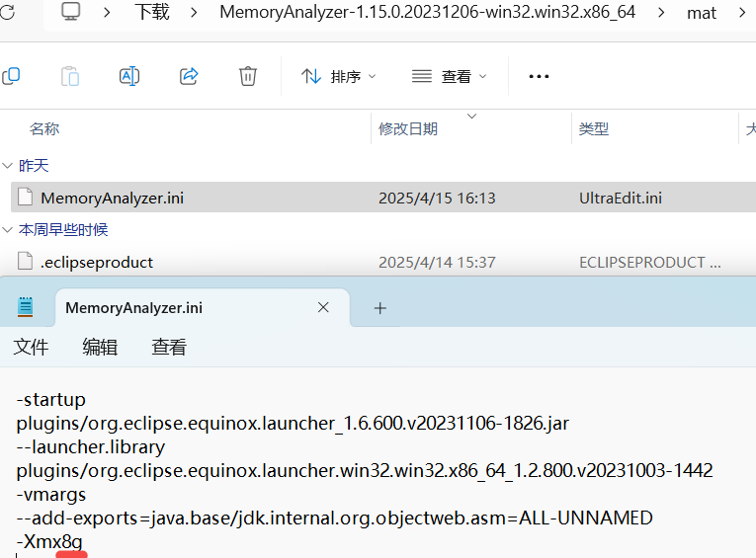
Task: Click the delete trash icon in Explorer toolbar
Action: (248, 76)
